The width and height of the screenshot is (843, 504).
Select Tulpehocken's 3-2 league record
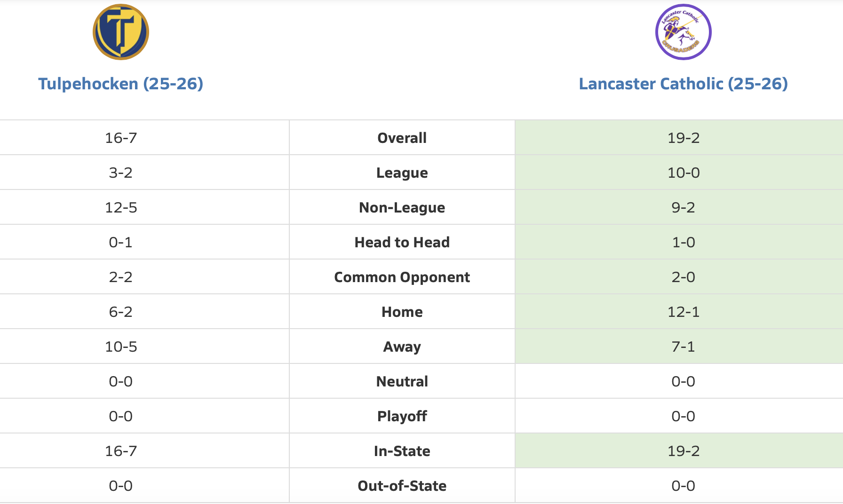[x=121, y=173]
